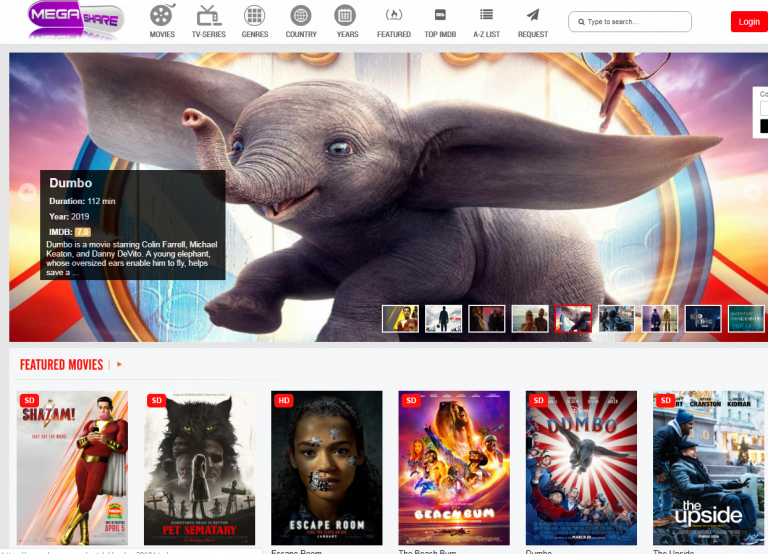Open the Pet Sematary movie poster
Screen dimensions: 768x554
[x=199, y=468]
